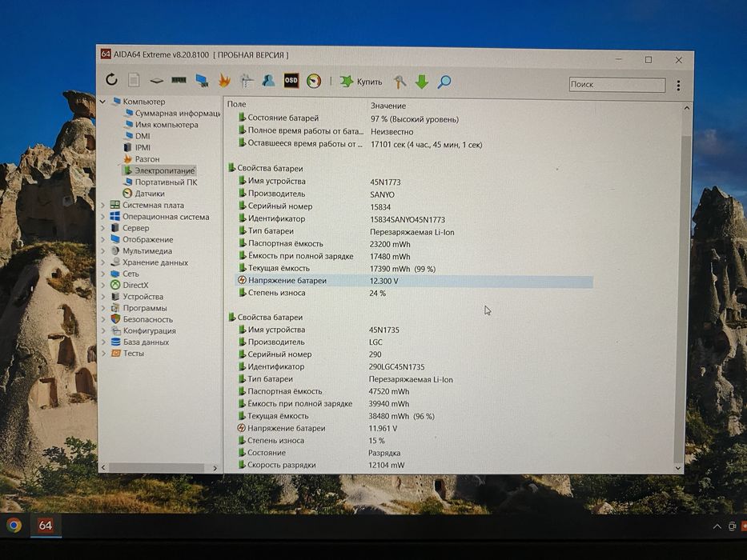
Task: Select the 15834SANYO45N1773 identifier value
Action: click(x=408, y=219)
